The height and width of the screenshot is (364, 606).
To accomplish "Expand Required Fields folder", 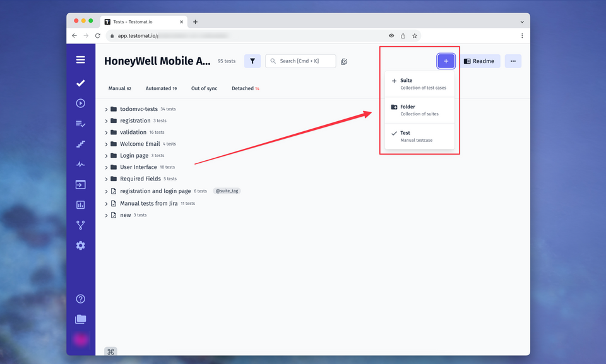I will coord(106,179).
